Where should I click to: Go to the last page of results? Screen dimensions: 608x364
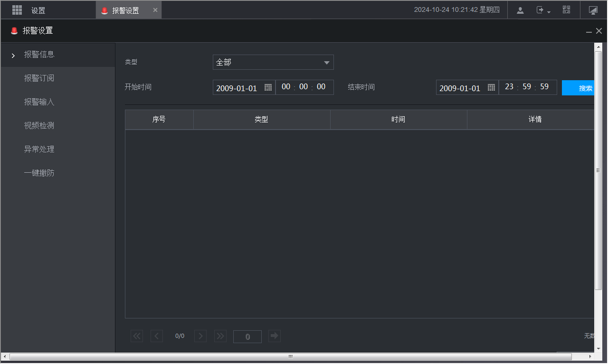[x=220, y=336]
